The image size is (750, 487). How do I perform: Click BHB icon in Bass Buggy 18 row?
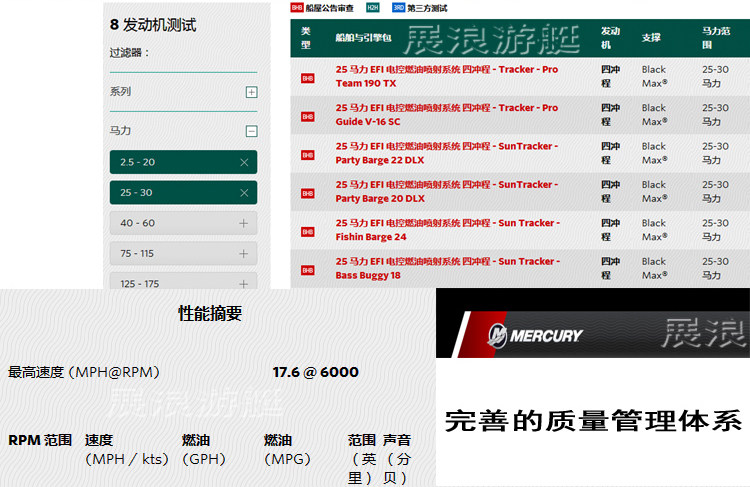tap(308, 270)
